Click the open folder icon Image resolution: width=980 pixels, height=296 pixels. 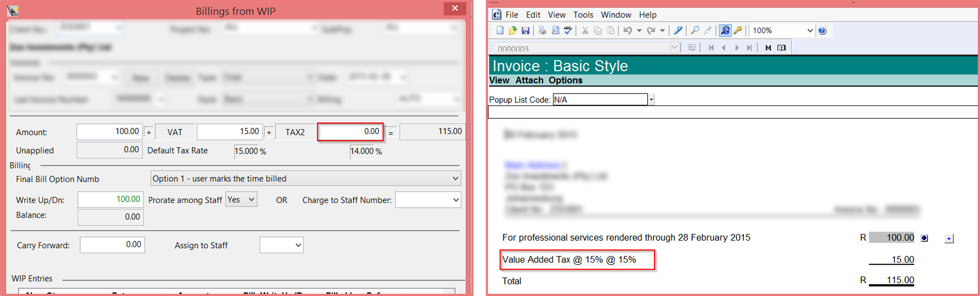512,30
